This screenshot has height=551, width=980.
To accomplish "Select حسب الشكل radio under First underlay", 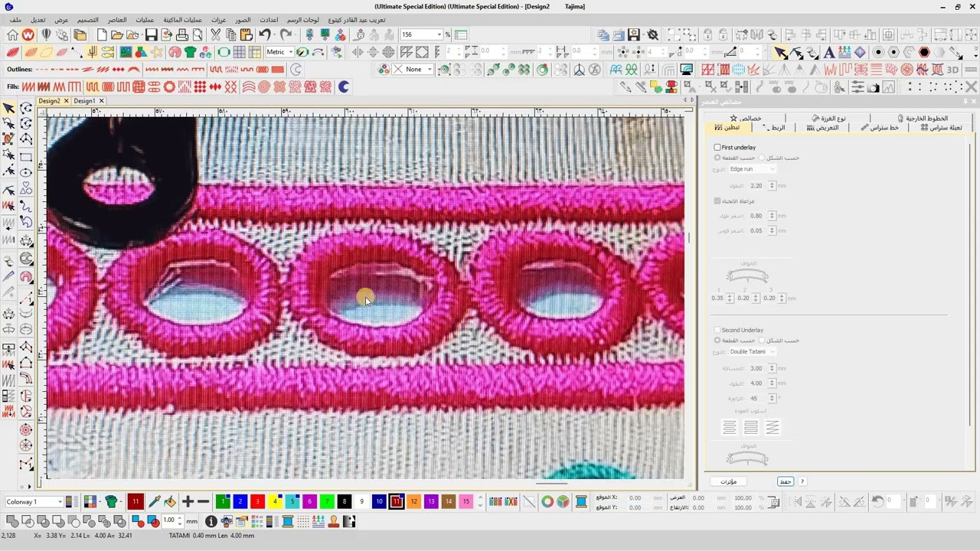I will 762,158.
